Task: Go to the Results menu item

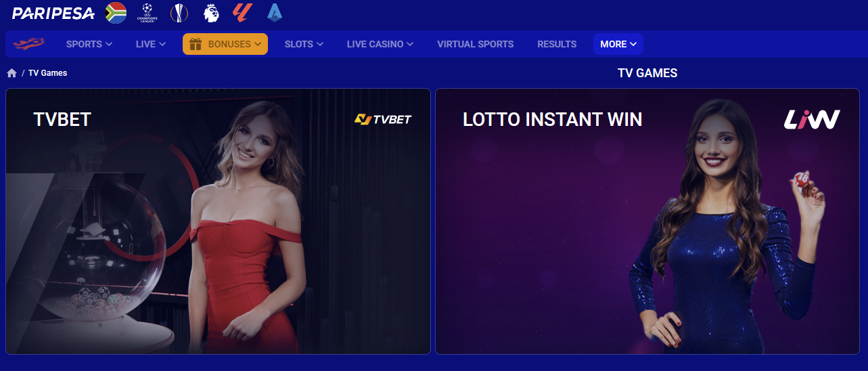Action: tap(557, 44)
